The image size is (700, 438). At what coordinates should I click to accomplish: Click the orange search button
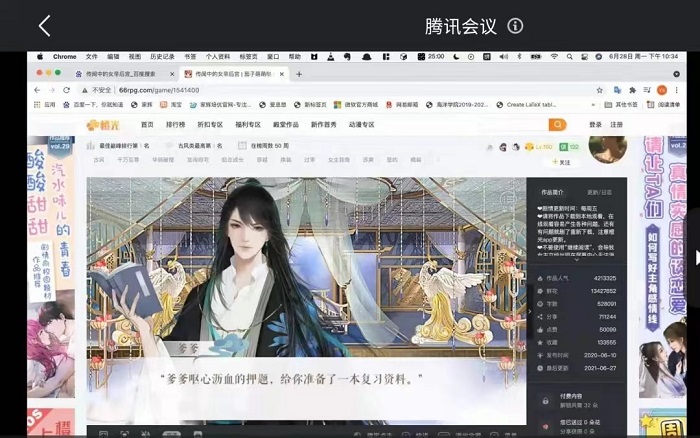click(x=558, y=125)
